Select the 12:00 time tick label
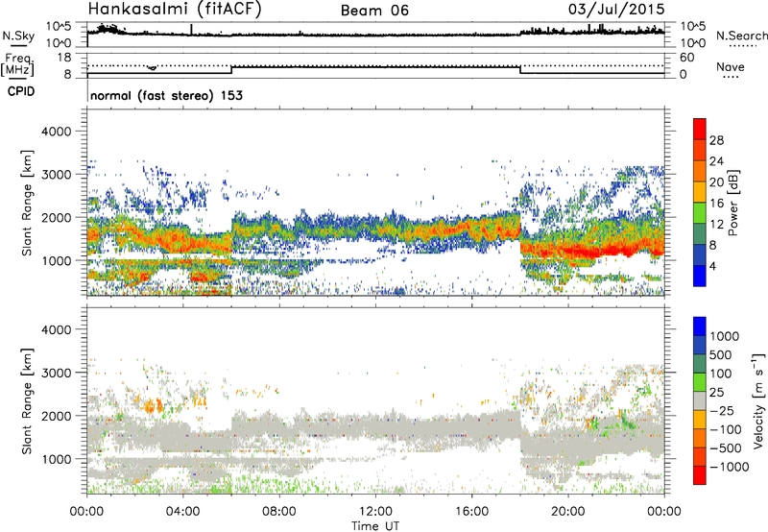 [375, 511]
